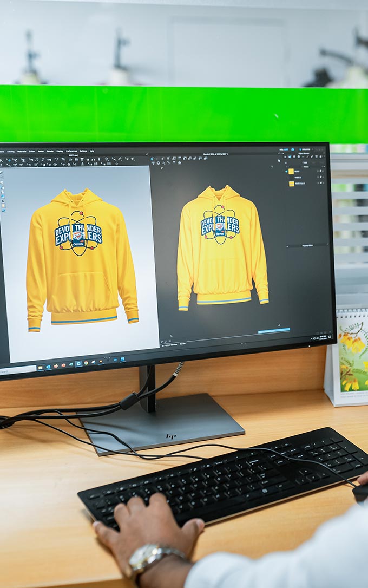The height and width of the screenshot is (588, 368).
Task: Click the rendered hoodie in the Render window
Action: coord(222,247)
